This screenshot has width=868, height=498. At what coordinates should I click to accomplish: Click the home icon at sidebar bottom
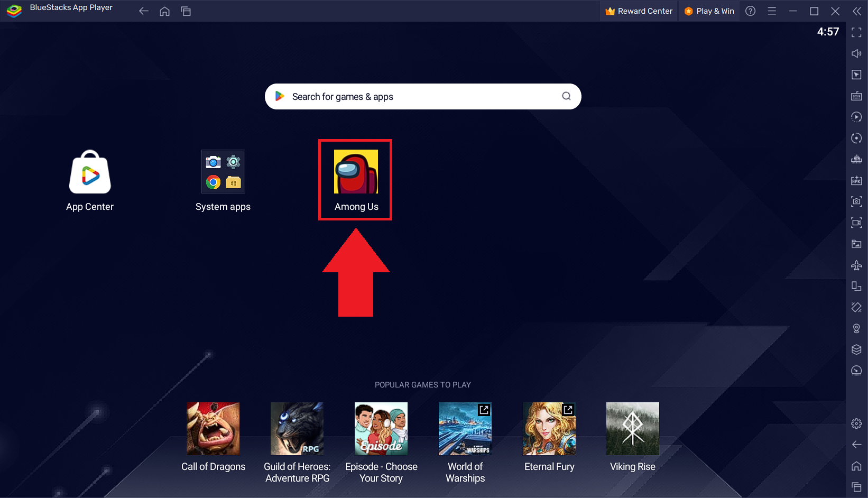[856, 466]
